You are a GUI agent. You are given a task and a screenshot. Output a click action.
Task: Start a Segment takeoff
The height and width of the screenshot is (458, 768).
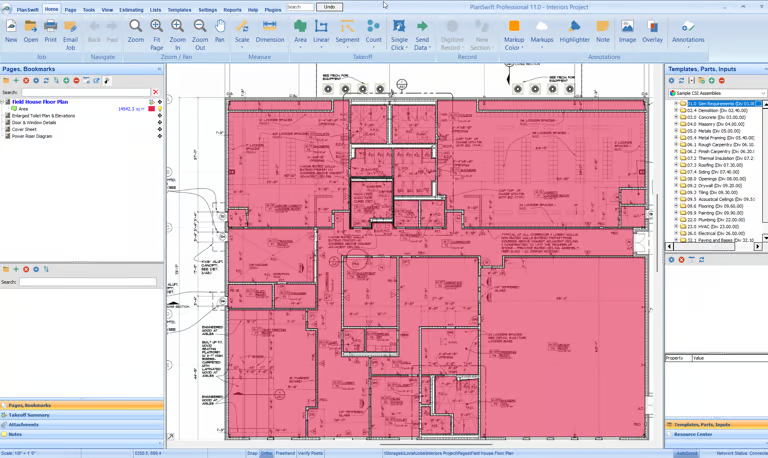pos(347,32)
